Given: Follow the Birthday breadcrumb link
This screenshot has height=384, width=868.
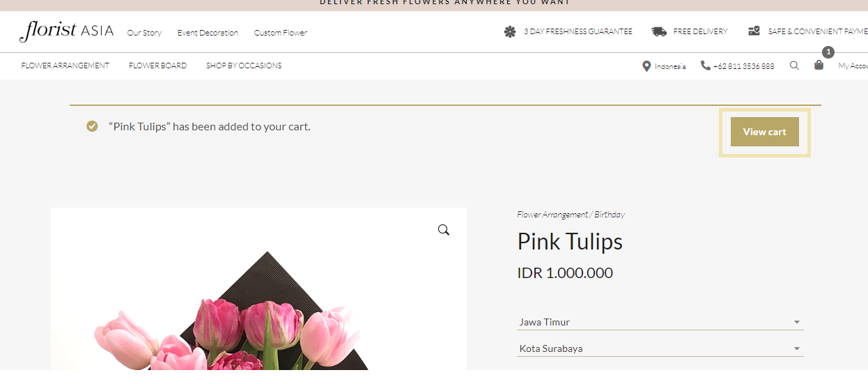Looking at the screenshot, I should [x=610, y=215].
